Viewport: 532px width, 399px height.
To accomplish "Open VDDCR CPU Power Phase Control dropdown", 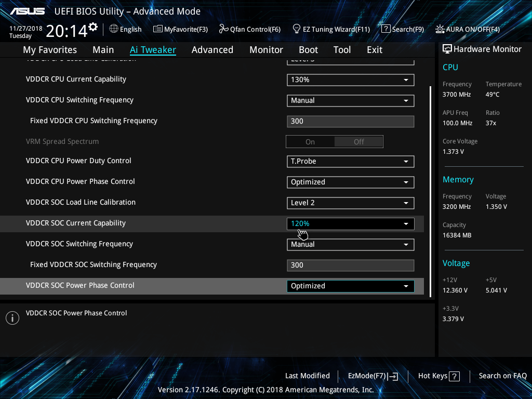I will coord(351,182).
